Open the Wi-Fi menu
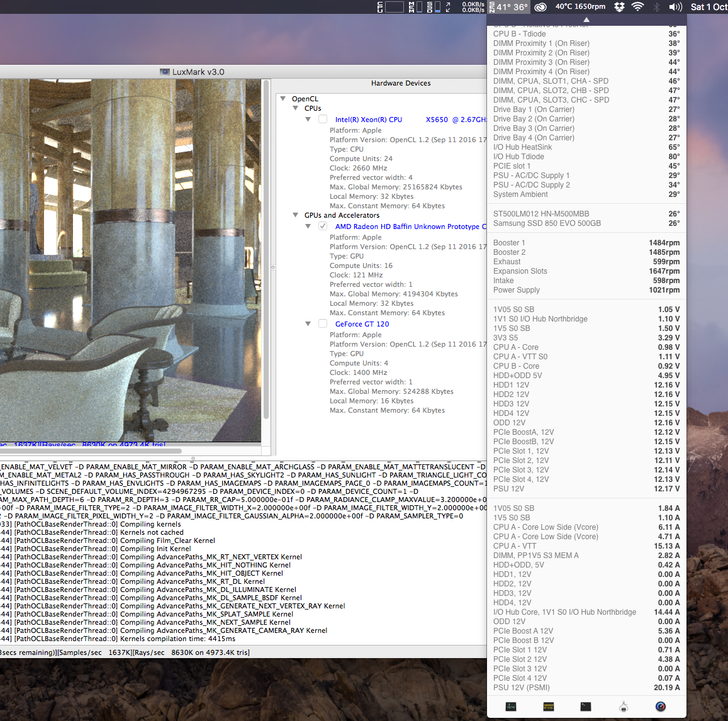Screen dimensions: 728x721 (x=638, y=6)
